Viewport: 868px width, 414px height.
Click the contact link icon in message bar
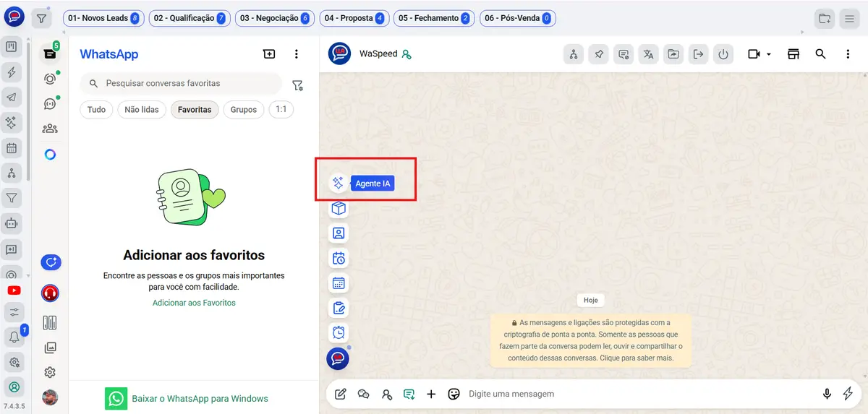(386, 394)
